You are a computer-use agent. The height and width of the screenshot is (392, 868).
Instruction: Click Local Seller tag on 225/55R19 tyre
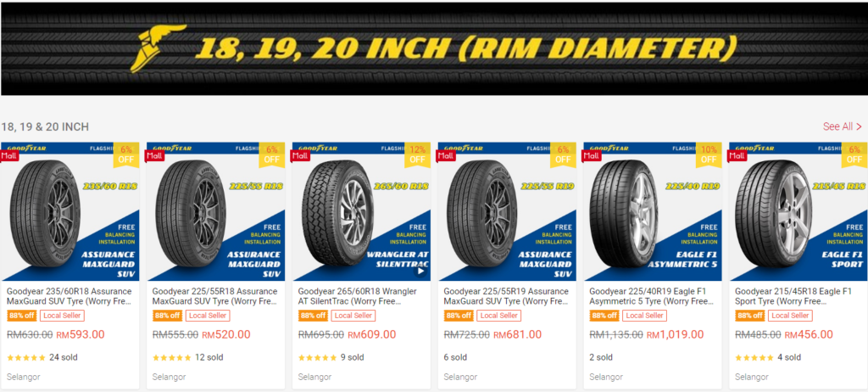(x=498, y=316)
